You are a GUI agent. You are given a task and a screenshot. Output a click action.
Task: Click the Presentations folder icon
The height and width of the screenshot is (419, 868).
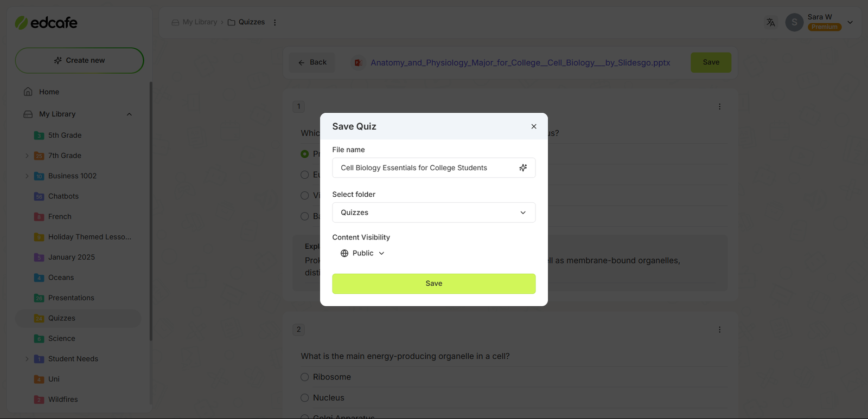(39, 298)
